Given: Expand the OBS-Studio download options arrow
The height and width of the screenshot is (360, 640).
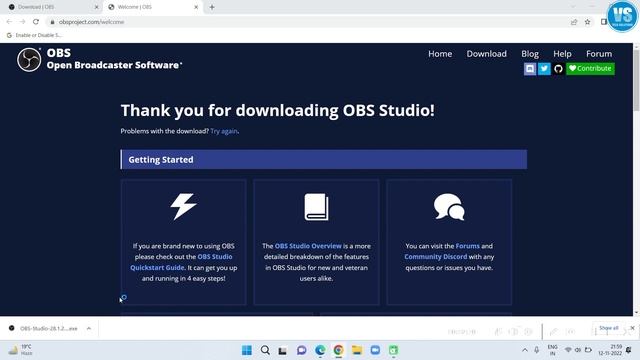Looking at the screenshot, I should pyautogui.click(x=89, y=328).
